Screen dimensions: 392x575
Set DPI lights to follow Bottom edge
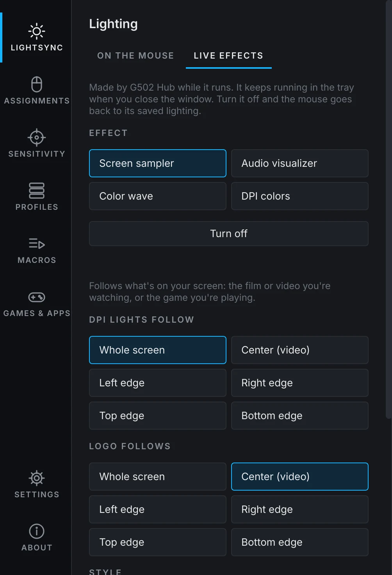point(300,416)
